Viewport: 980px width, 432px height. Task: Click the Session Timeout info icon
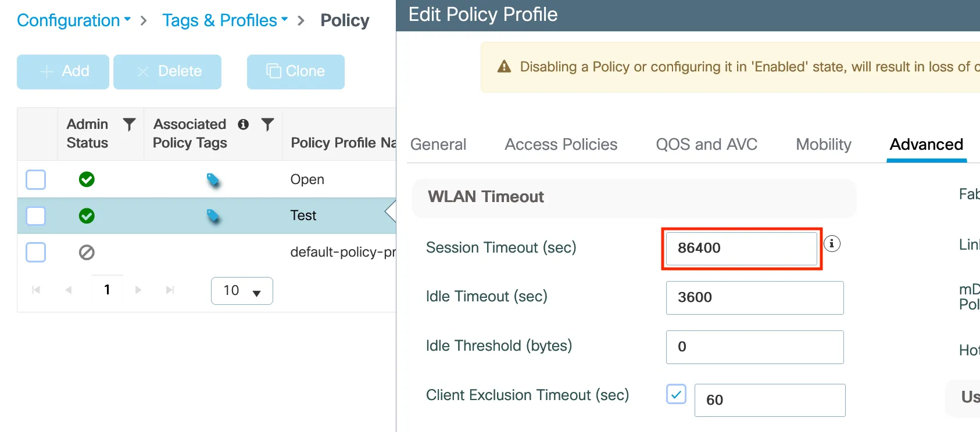coord(832,244)
